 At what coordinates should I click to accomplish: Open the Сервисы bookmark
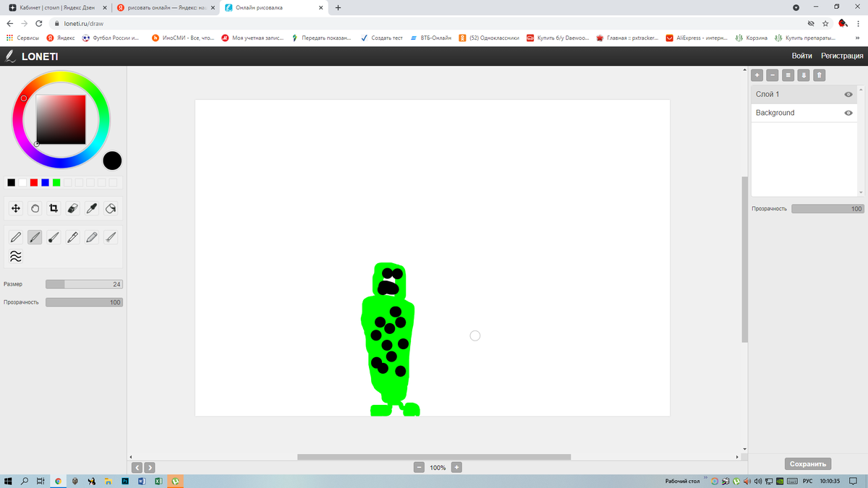[22, 38]
